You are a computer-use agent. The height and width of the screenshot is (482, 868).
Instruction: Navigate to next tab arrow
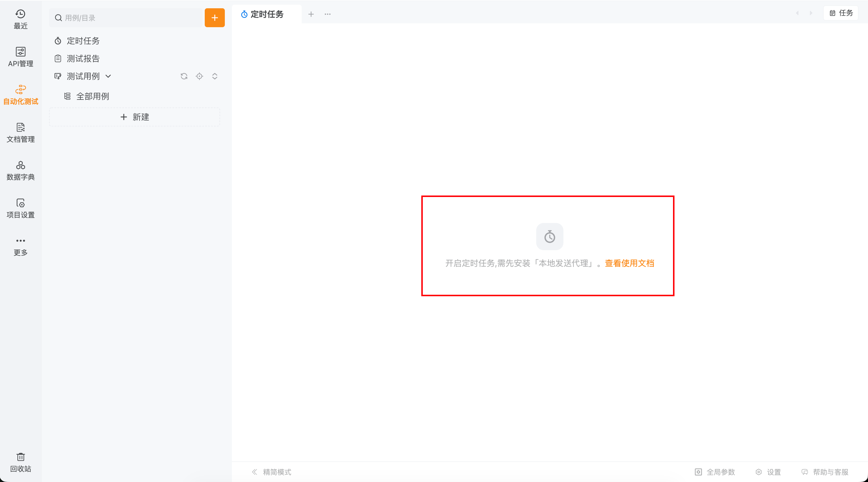click(x=811, y=13)
